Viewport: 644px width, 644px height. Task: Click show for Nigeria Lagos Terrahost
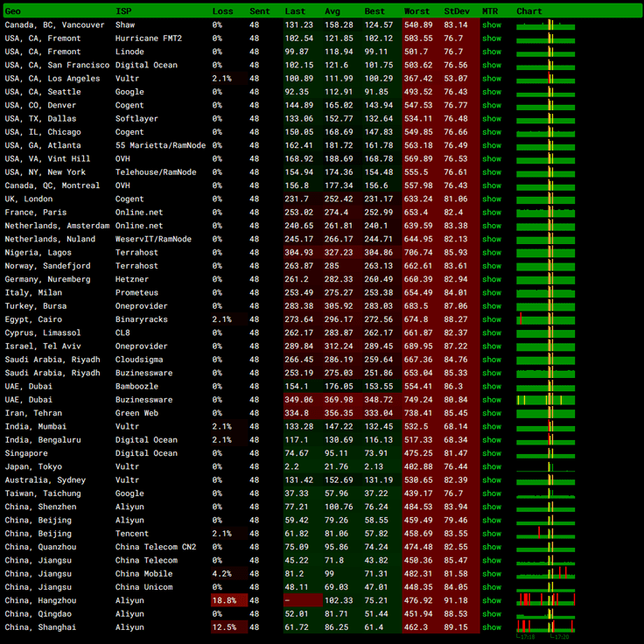492,253
